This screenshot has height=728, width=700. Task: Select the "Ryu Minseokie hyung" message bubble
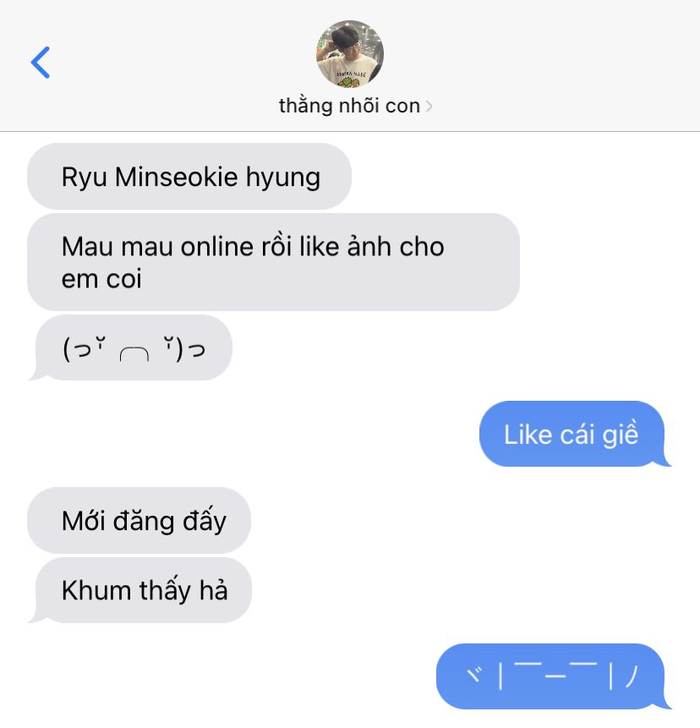(189, 177)
